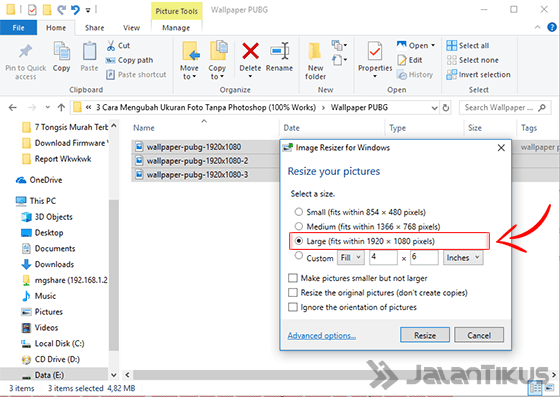Click the Cut scissors icon
The height and width of the screenshot is (397, 560).
coord(111,46)
